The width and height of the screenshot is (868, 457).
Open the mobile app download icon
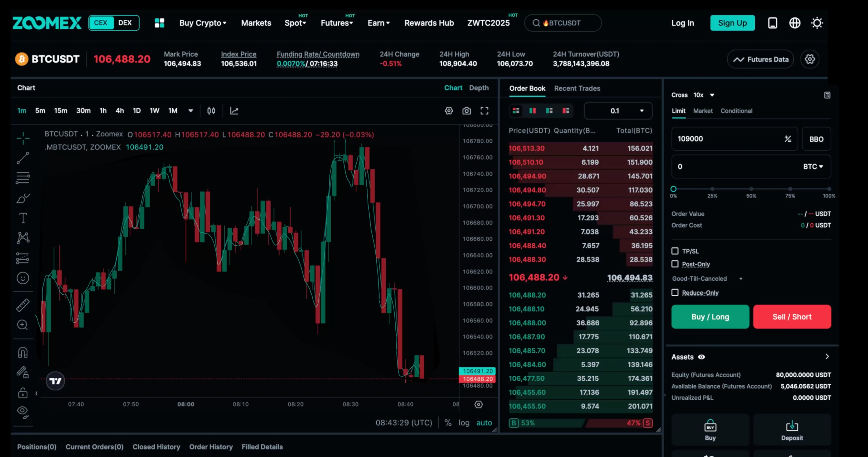point(773,23)
